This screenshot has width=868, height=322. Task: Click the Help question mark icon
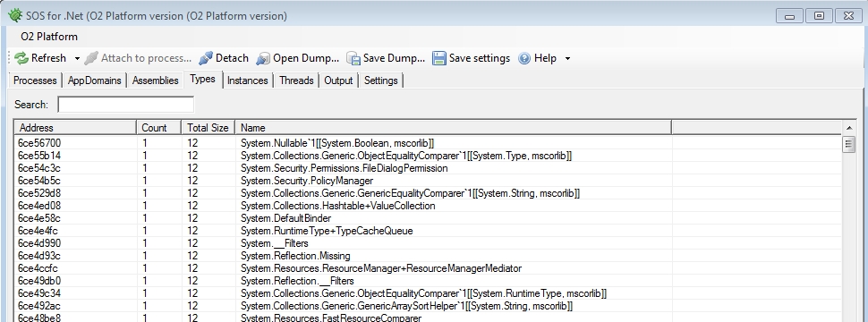(524, 58)
